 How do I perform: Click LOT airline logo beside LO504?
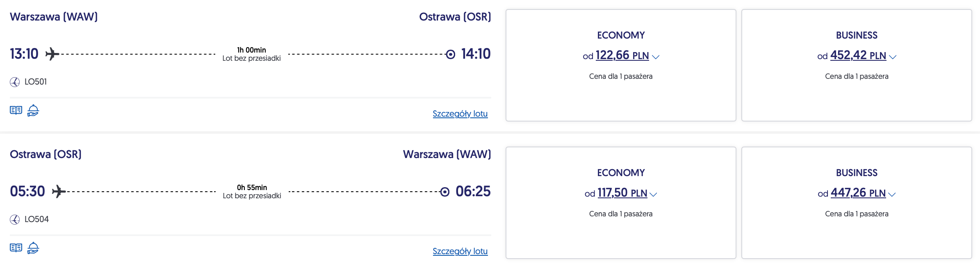(15, 220)
